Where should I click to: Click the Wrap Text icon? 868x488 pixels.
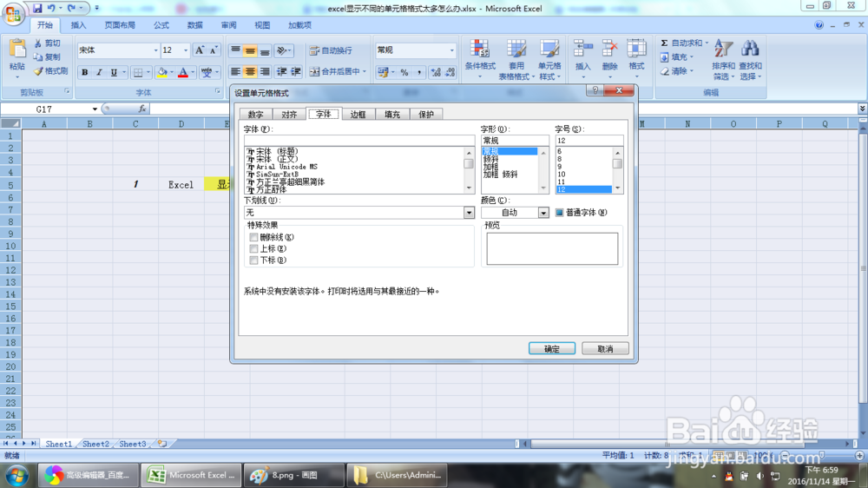(314, 50)
